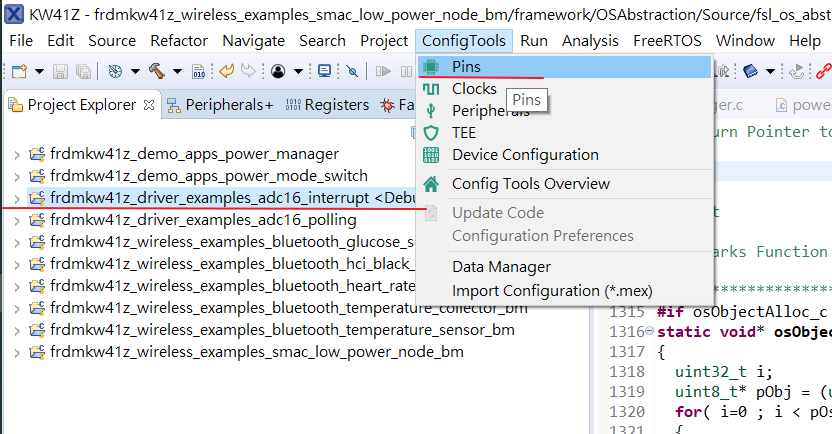Open the Project menu
Viewport: 832px width, 434px height.
click(384, 41)
